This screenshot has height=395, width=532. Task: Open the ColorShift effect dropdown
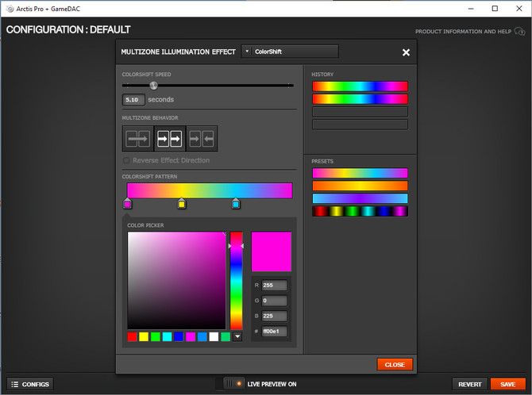pyautogui.click(x=290, y=52)
